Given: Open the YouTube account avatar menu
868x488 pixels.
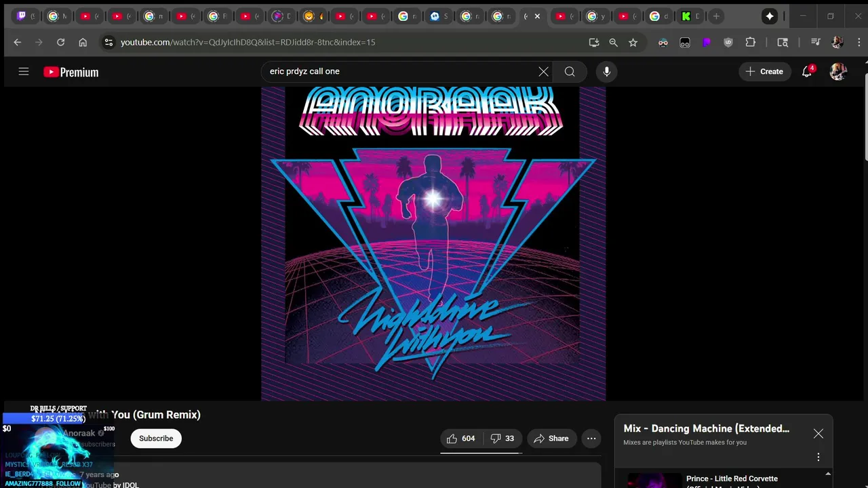Looking at the screenshot, I should pos(838,71).
